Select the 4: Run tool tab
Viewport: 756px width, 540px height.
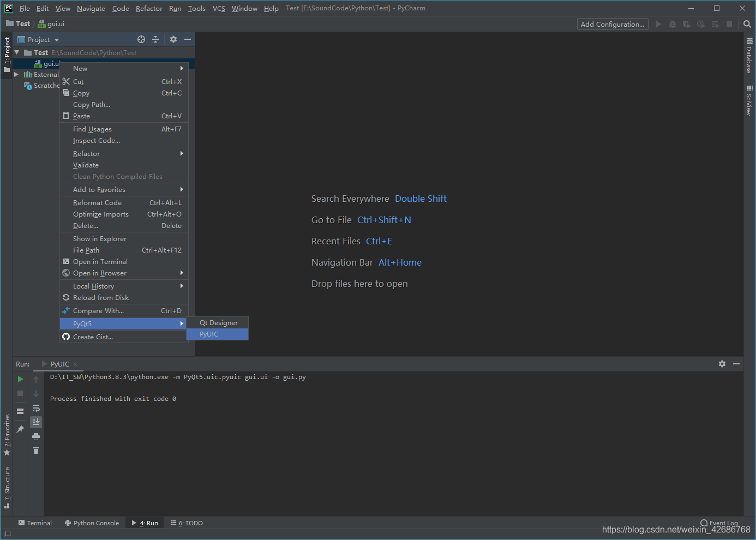[x=145, y=523]
